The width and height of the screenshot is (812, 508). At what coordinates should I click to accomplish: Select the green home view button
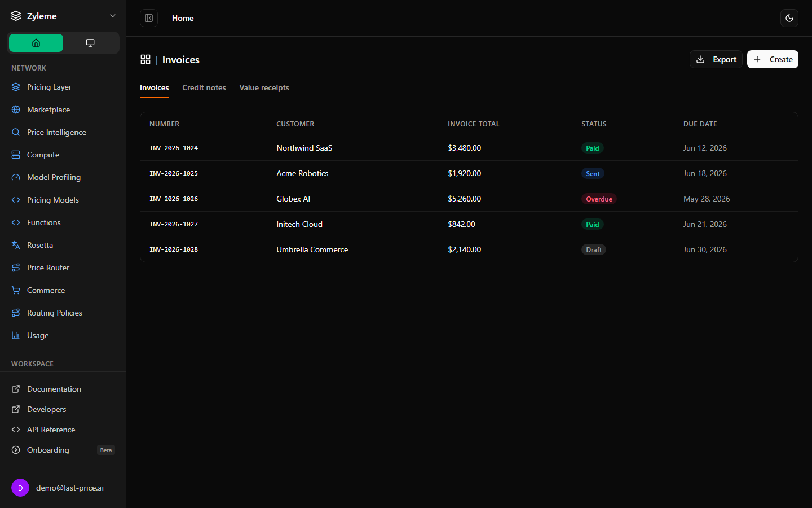click(36, 43)
